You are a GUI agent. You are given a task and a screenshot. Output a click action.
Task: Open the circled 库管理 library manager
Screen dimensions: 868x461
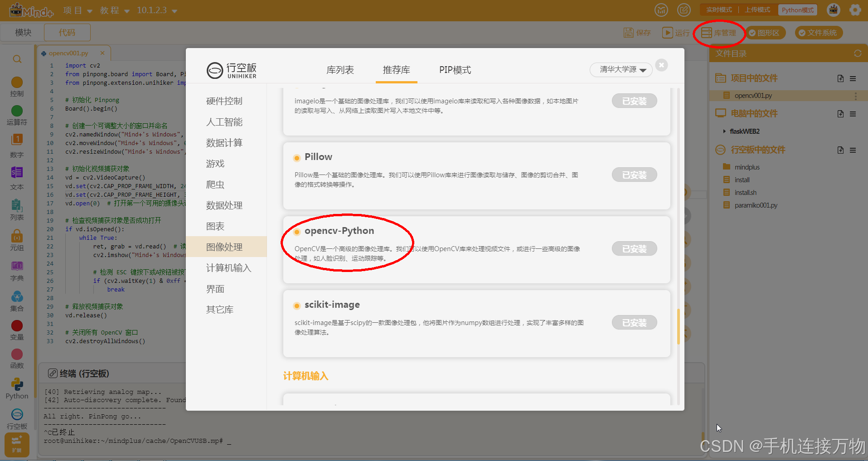[x=719, y=33]
